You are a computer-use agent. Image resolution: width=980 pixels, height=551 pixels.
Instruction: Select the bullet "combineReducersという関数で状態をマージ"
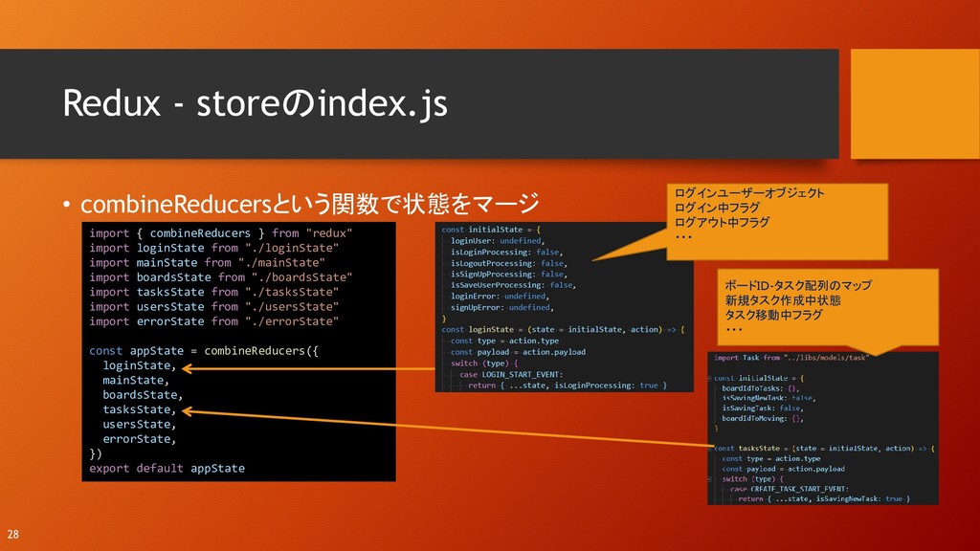(310, 204)
